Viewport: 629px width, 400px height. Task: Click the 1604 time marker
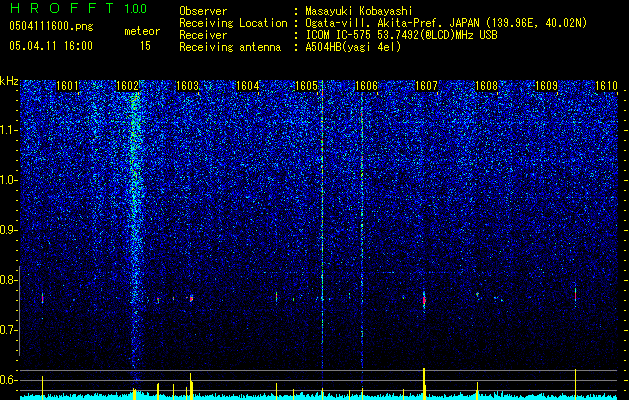coord(248,85)
